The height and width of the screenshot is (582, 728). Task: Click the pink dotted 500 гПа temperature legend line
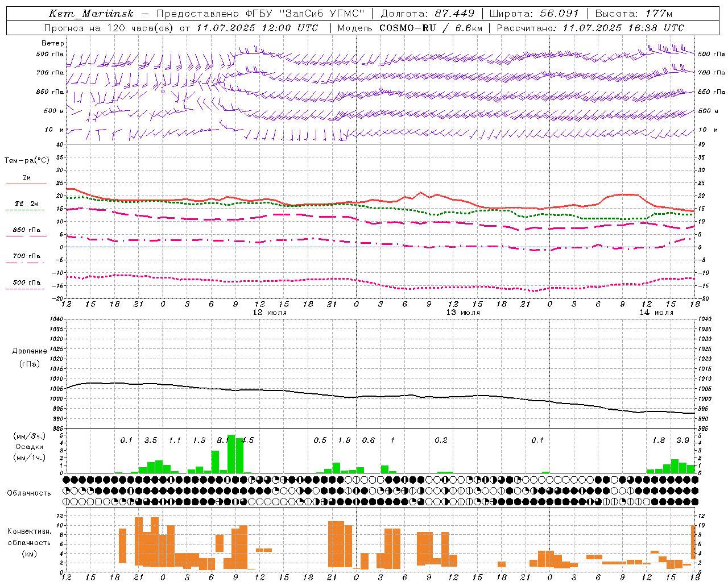coord(26,289)
